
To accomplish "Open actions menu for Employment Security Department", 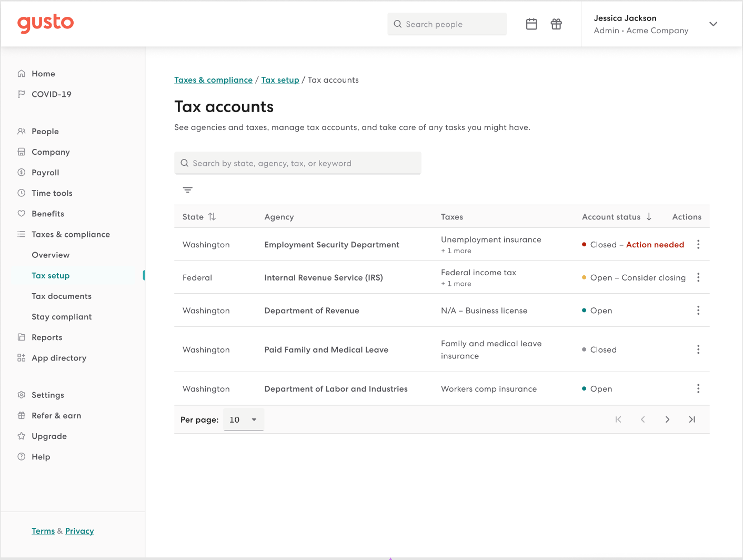I will point(698,244).
